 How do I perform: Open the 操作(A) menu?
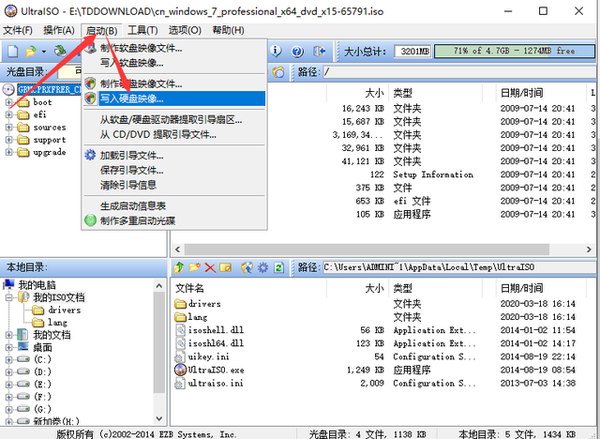59,30
